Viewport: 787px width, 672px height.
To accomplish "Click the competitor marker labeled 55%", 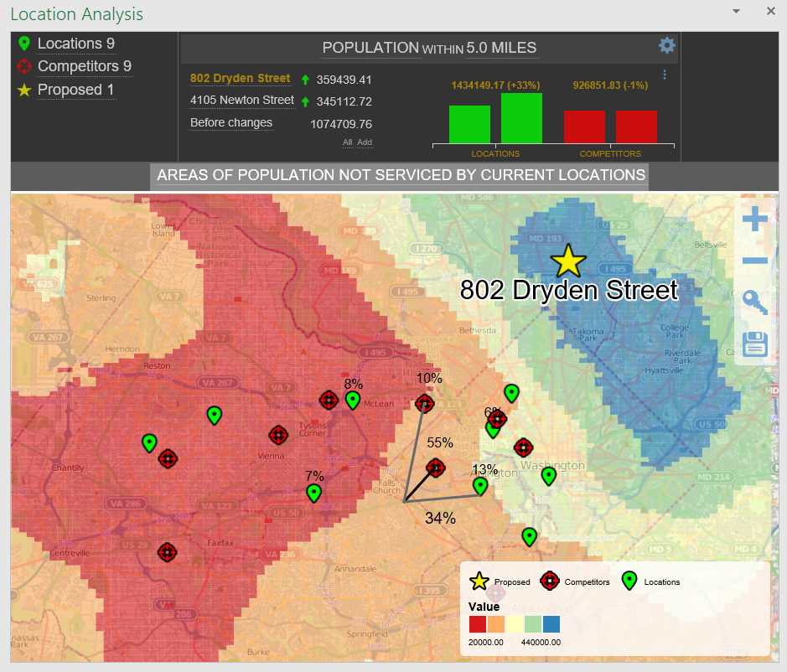I will 436,468.
